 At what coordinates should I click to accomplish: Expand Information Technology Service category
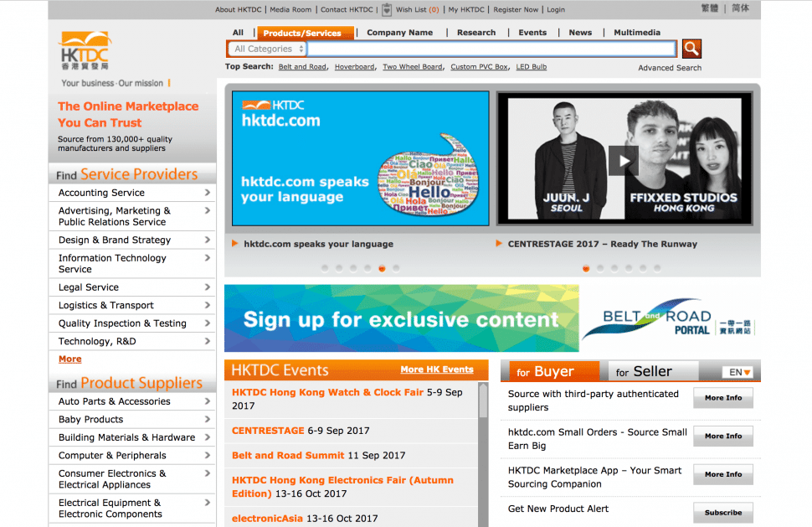(x=132, y=263)
